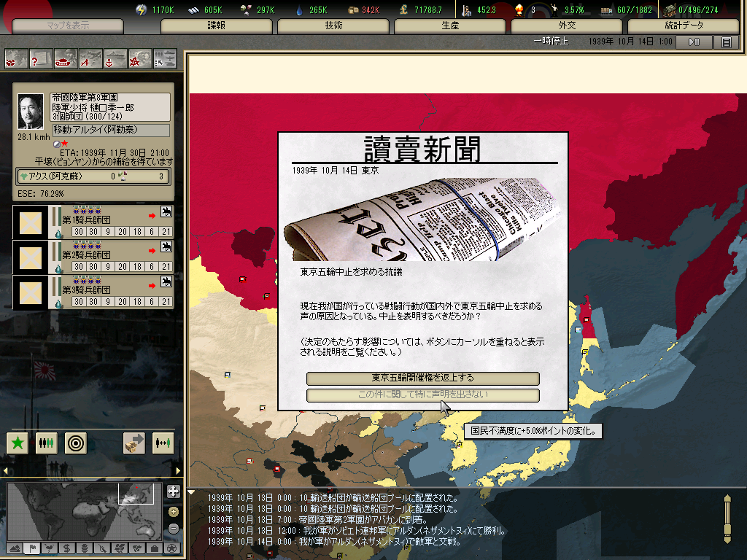The width and height of the screenshot is (747, 560).
Task: Open the hot spots map-heart icon
Action: pyautogui.click(x=16, y=60)
